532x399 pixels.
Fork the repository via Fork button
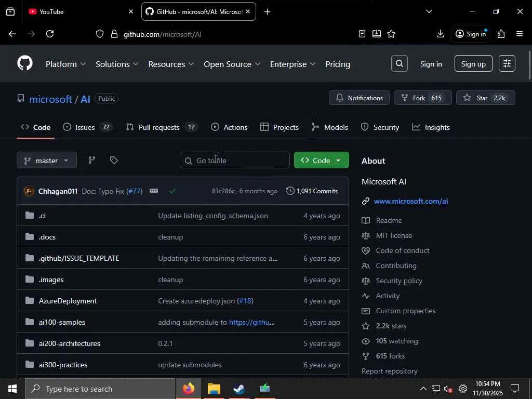tap(422, 98)
